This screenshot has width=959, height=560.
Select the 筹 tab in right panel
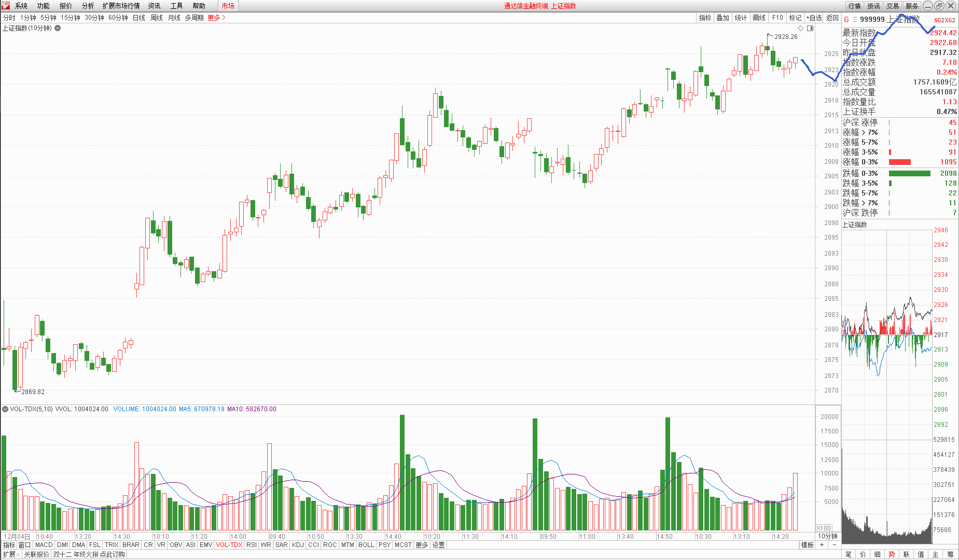click(x=950, y=554)
